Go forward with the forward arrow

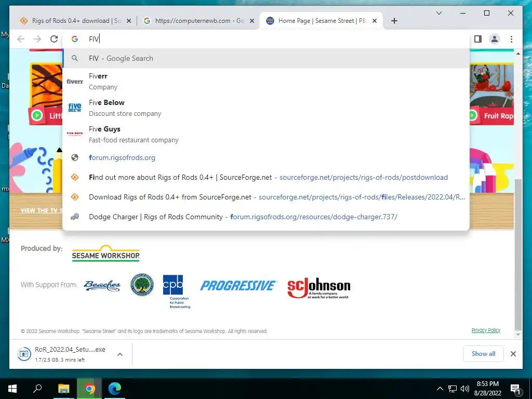point(37,39)
